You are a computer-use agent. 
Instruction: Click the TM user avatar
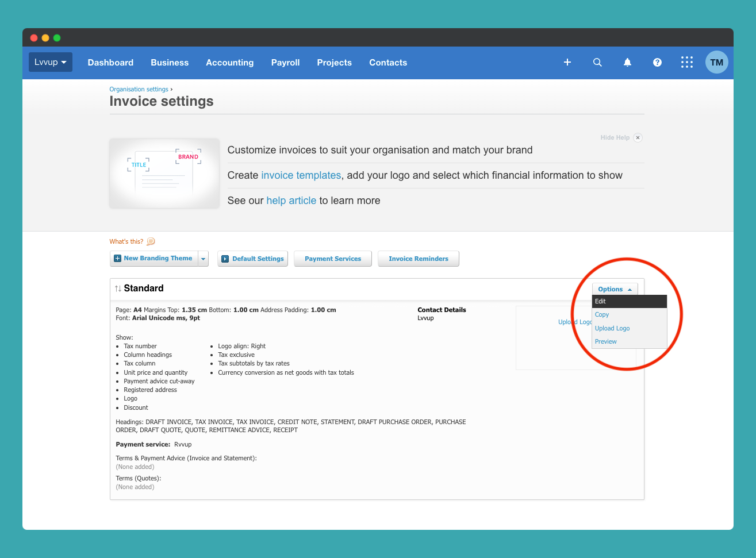click(x=717, y=62)
